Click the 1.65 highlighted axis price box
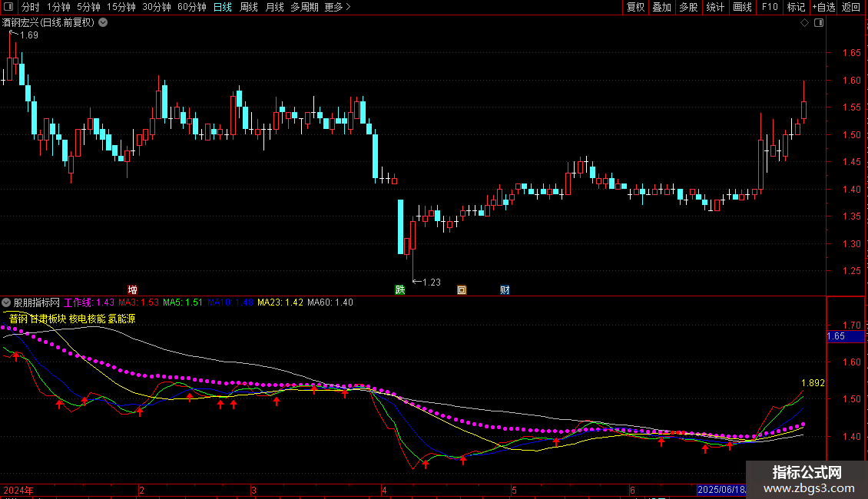Viewport: 868px width, 499px height. (845, 336)
